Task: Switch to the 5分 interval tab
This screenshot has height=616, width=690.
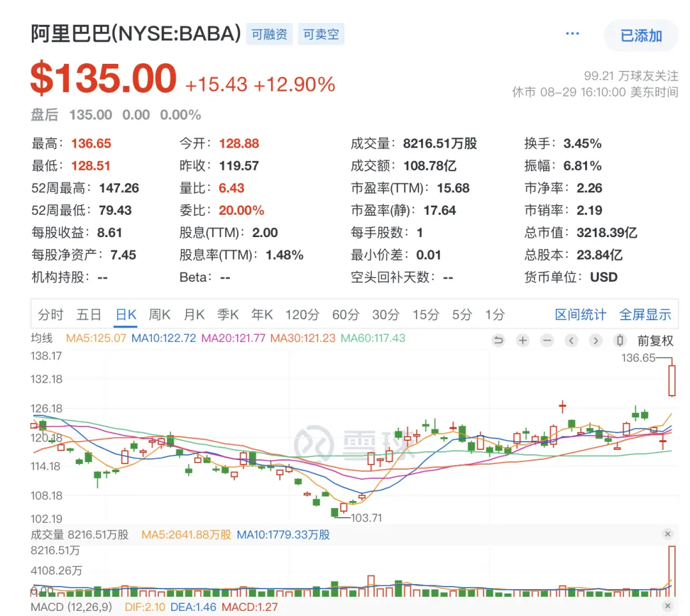Action: click(x=462, y=314)
